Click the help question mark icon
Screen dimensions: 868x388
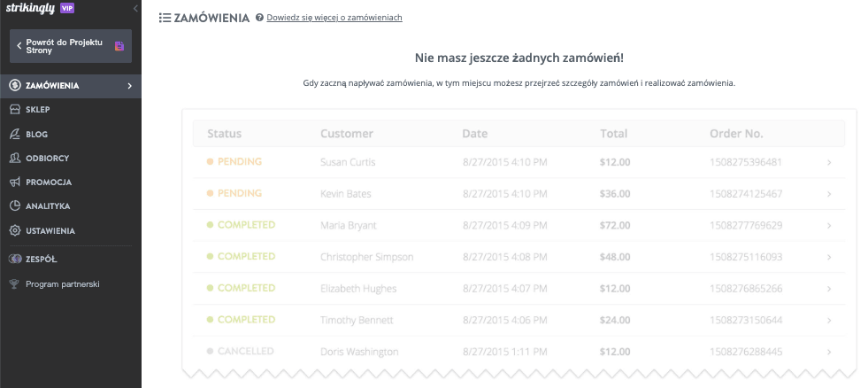point(259,18)
